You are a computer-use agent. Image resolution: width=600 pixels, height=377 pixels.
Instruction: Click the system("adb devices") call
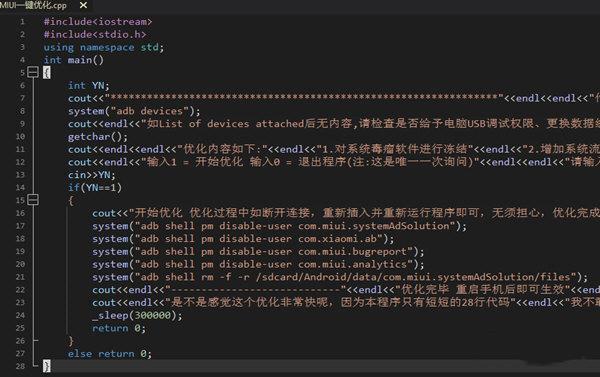click(x=134, y=111)
